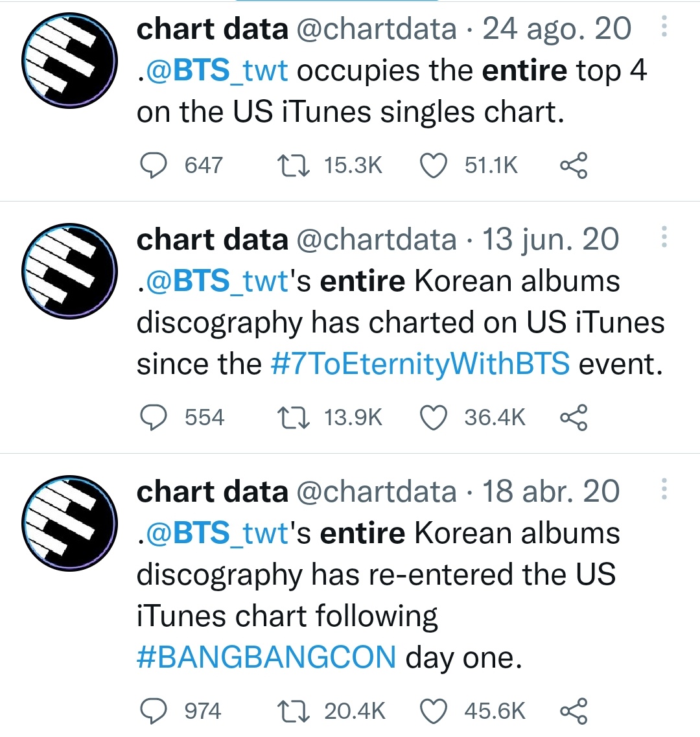Retweet the tweet with 20.4K retweets
The height and width of the screenshot is (737, 700).
tap(294, 711)
